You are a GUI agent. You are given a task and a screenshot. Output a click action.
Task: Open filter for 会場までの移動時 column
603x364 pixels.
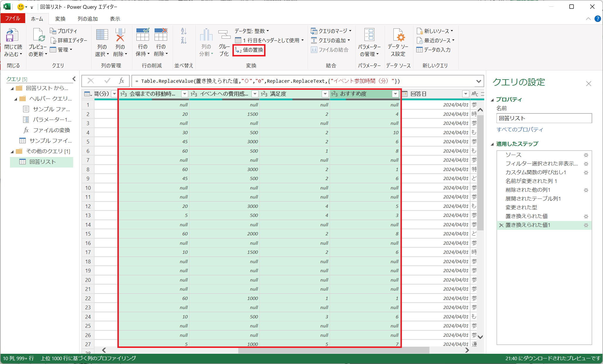click(185, 94)
